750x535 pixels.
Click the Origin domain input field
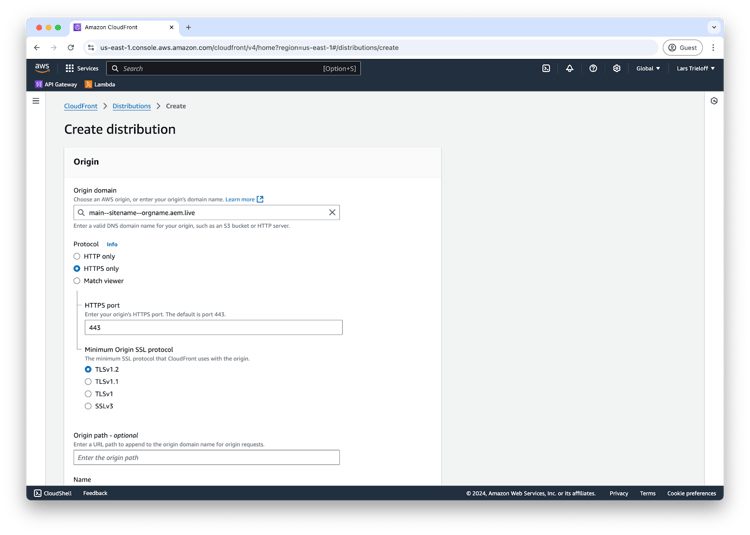pos(207,212)
